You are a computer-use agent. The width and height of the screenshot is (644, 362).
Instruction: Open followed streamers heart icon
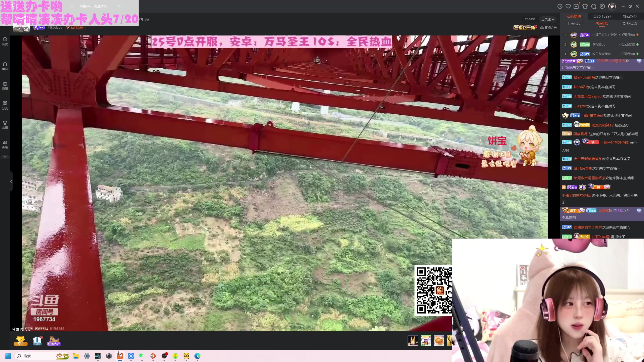(x=568, y=6)
